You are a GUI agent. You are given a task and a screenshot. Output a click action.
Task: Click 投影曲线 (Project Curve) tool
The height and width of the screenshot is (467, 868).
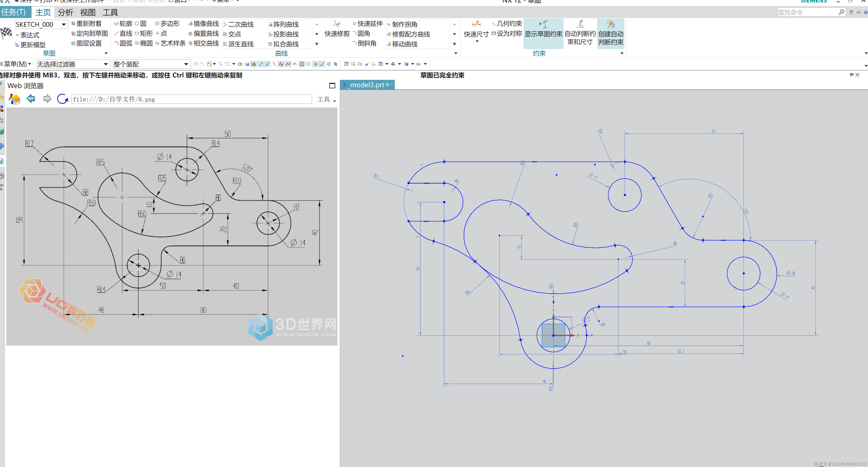pyautogui.click(x=283, y=34)
